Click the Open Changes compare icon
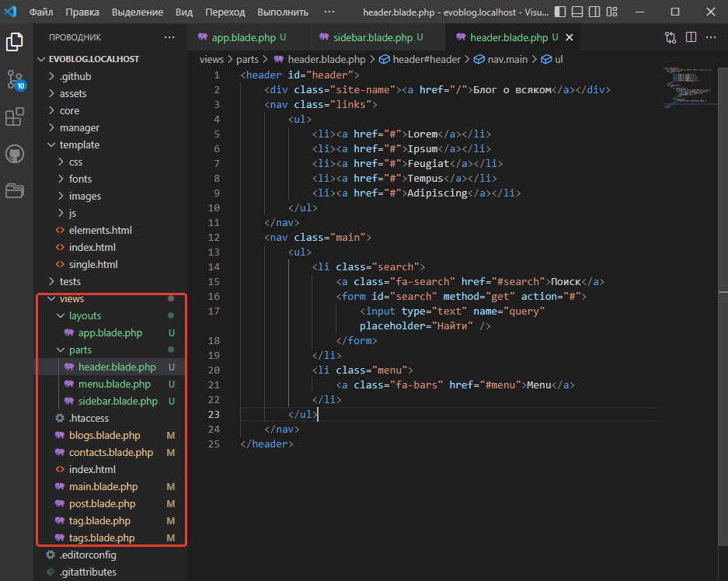This screenshot has height=581, width=728. click(671, 37)
